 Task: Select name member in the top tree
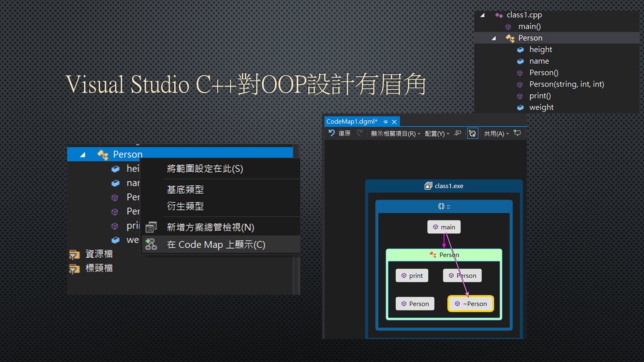pyautogui.click(x=539, y=61)
